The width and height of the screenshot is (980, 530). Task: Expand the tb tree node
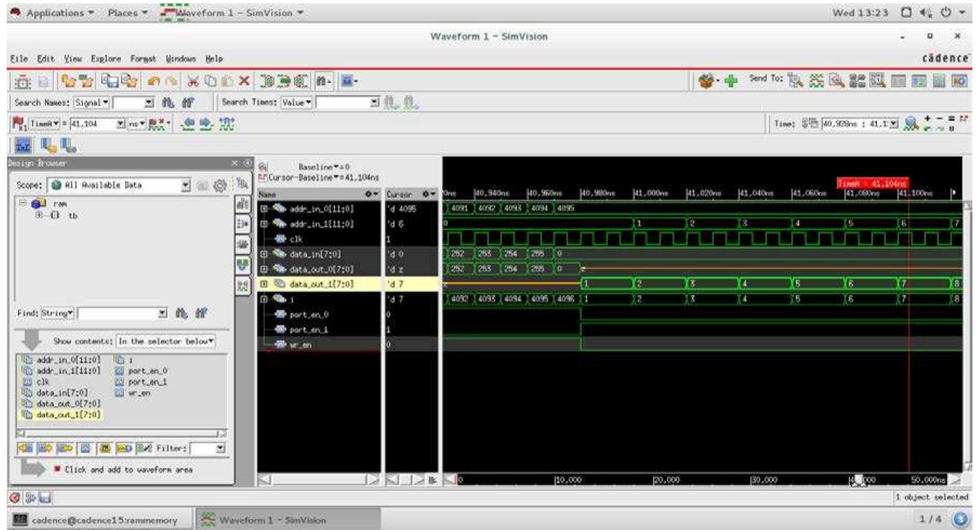click(39, 215)
